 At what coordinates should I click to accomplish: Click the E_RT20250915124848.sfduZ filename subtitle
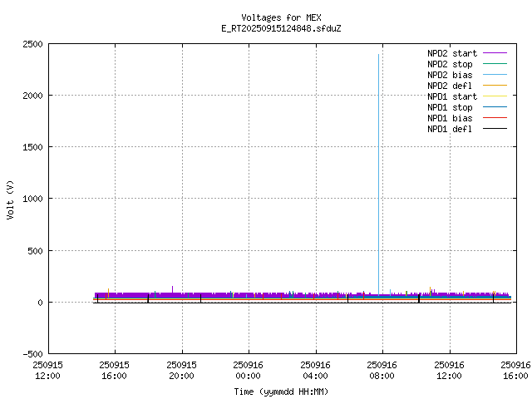(x=280, y=28)
